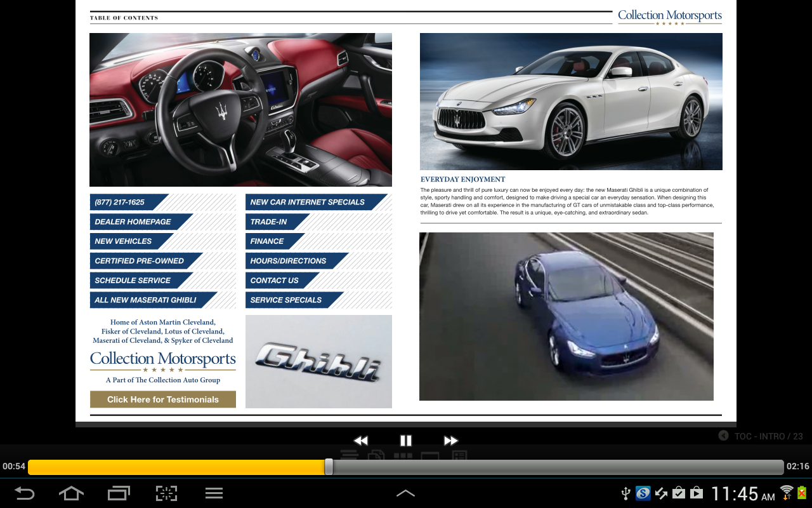812x508 pixels.
Task: Tap the Android Back button
Action: (24, 493)
